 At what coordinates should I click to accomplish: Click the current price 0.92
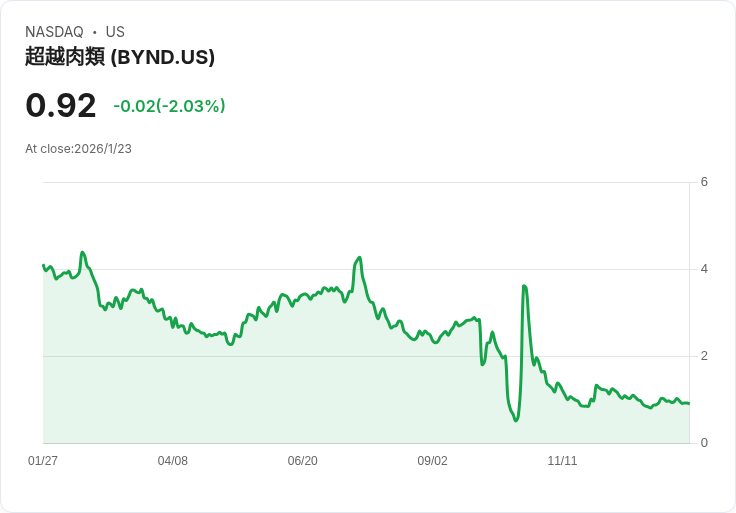pos(60,105)
